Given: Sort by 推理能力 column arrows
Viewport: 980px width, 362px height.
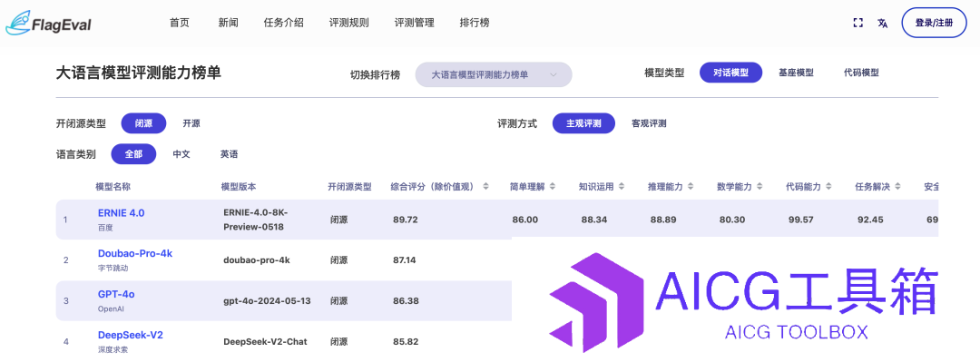Looking at the screenshot, I should 691,186.
